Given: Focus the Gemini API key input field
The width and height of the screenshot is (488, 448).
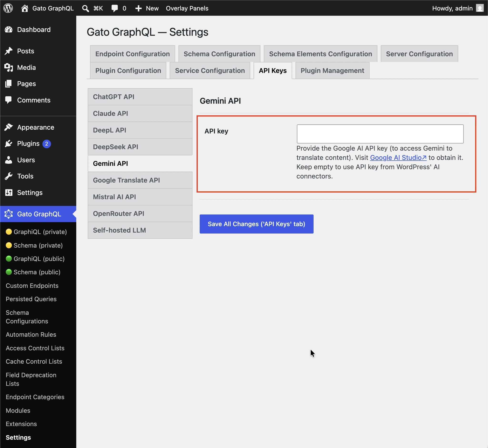Looking at the screenshot, I should click(380, 134).
